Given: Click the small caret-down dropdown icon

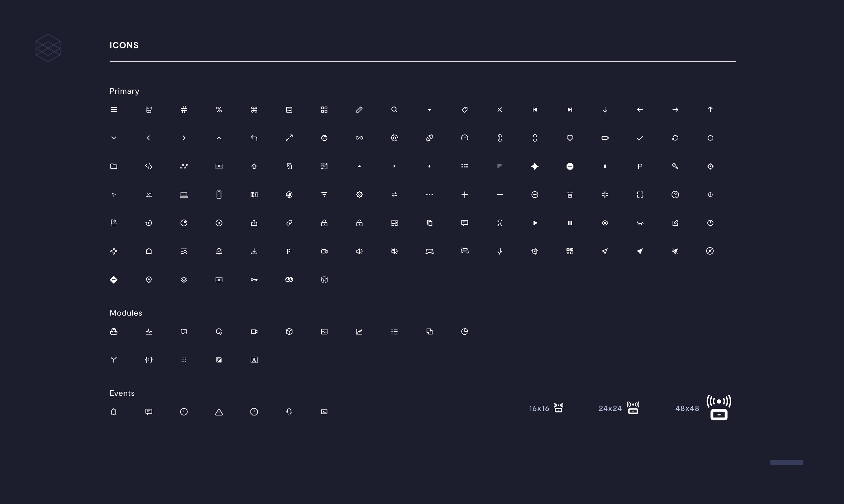Looking at the screenshot, I should click(429, 110).
